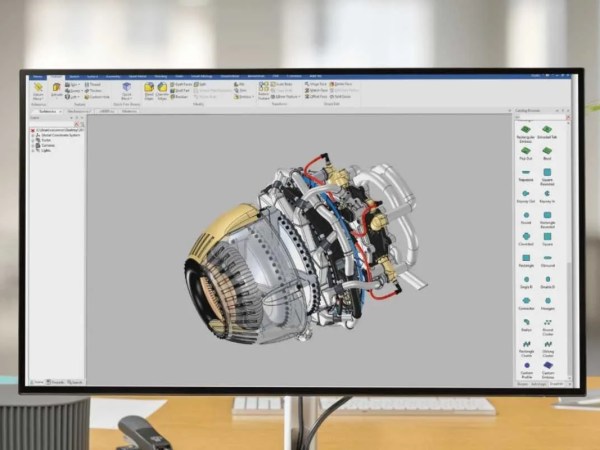Choose Square Rounded catalog shape
The image size is (600, 450).
547,177
